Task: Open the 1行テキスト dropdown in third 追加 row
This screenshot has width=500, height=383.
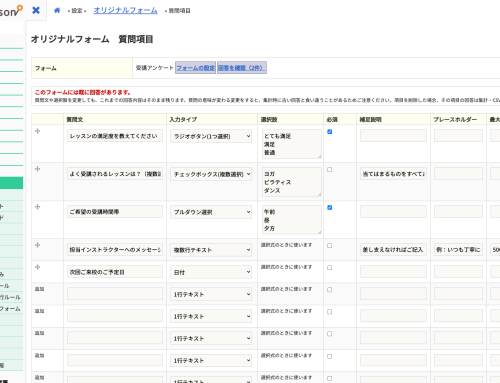Action: click(211, 338)
